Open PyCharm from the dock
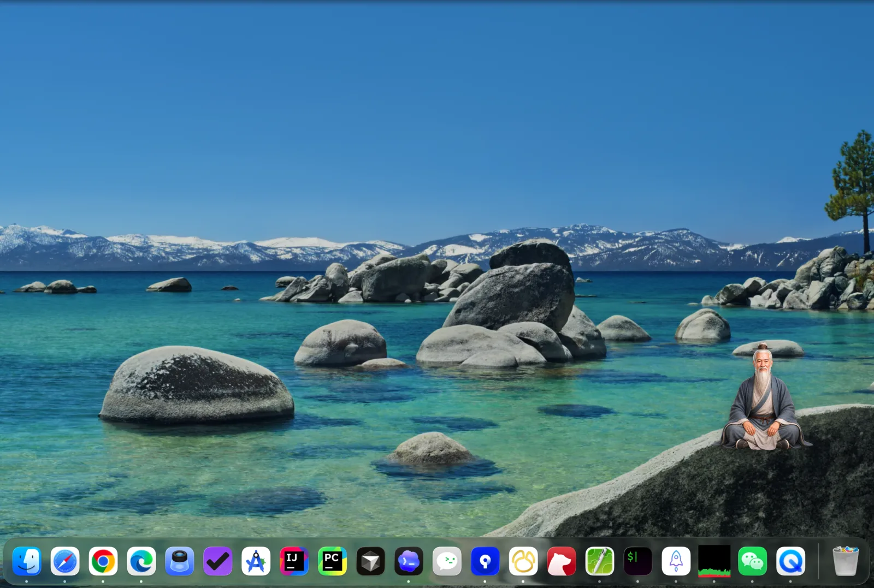Image resolution: width=874 pixels, height=588 pixels. coord(333,561)
